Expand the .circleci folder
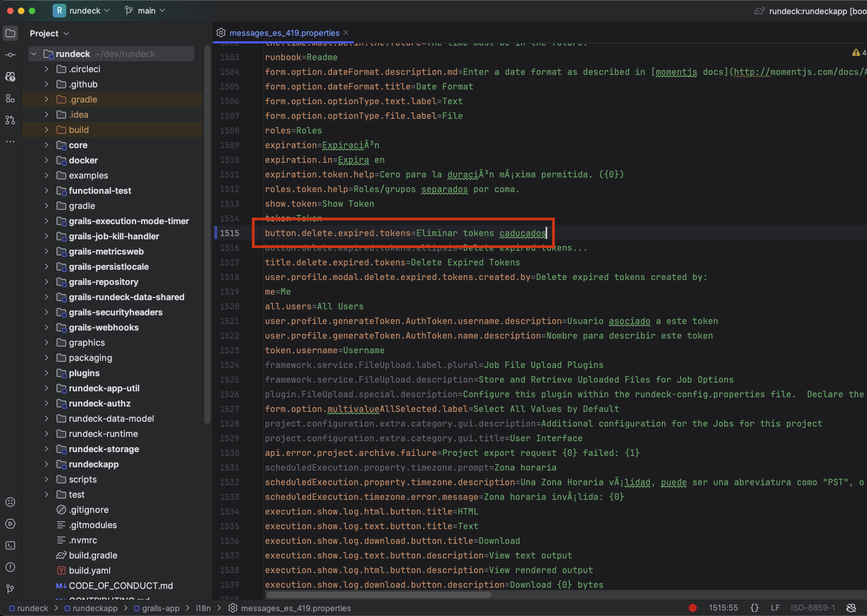The height and width of the screenshot is (616, 867). [x=47, y=69]
